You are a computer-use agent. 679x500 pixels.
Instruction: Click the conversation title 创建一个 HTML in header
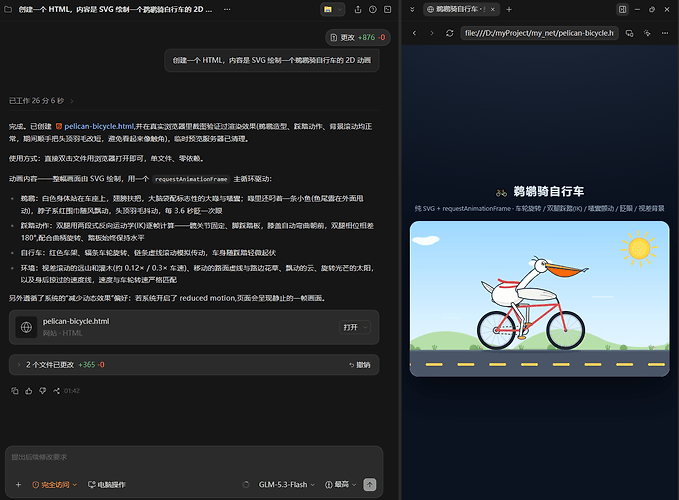(115, 9)
